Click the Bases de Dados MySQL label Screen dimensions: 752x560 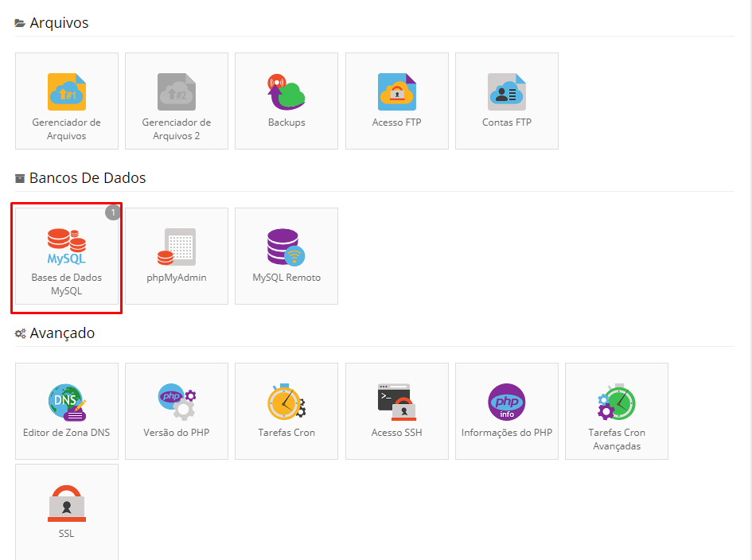67,285
